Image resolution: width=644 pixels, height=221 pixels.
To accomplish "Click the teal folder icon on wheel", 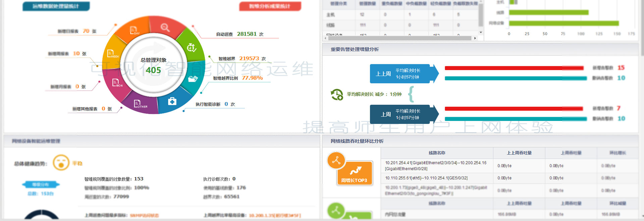I will click(x=193, y=79).
